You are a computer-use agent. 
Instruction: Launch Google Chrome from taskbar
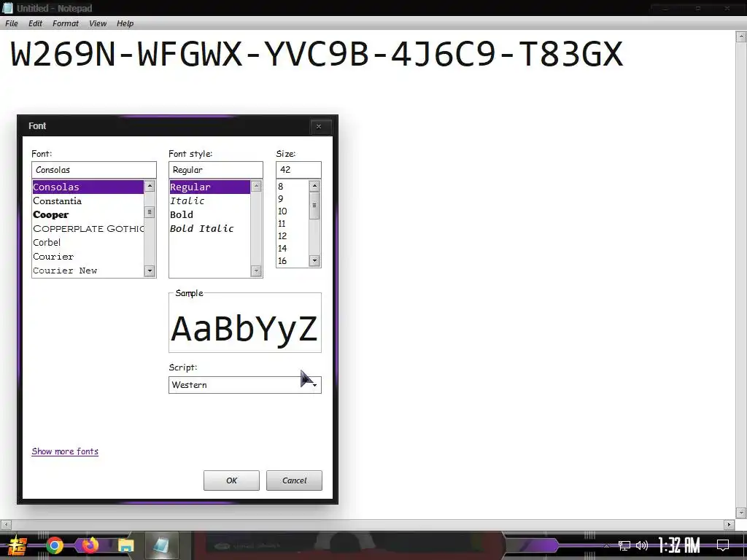54,545
